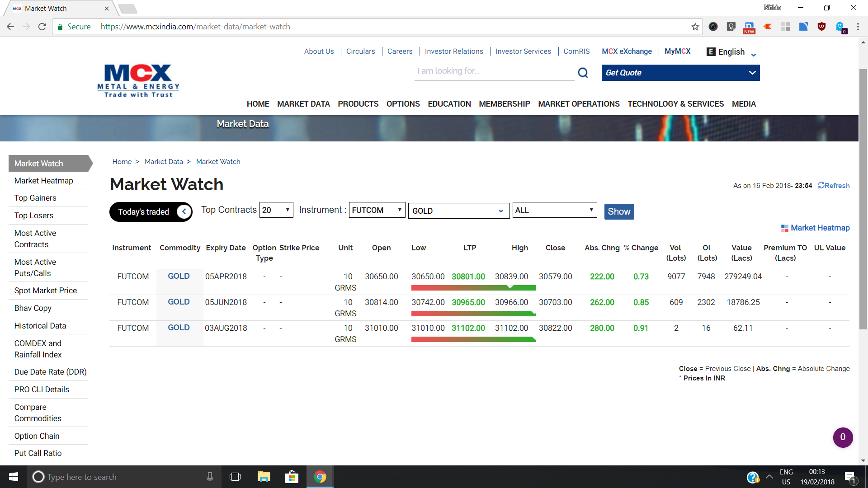
Task: Open the FUTCOM instrument dropdown
Action: 377,210
